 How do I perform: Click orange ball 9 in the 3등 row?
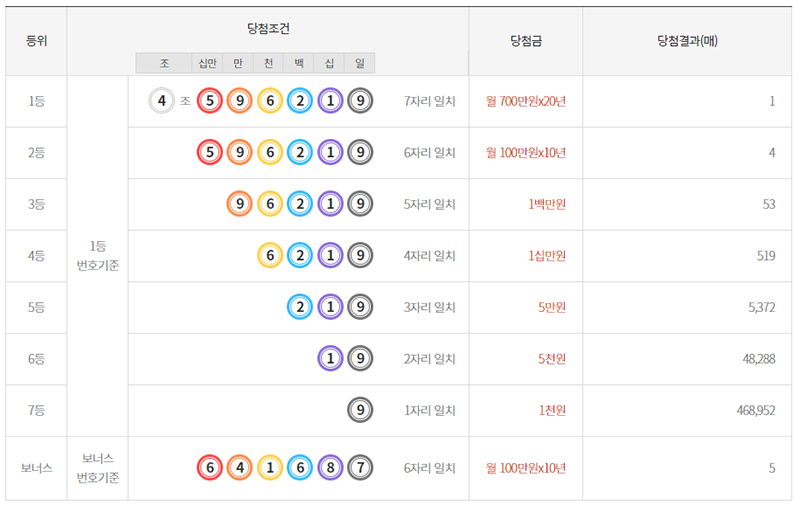tap(240, 204)
